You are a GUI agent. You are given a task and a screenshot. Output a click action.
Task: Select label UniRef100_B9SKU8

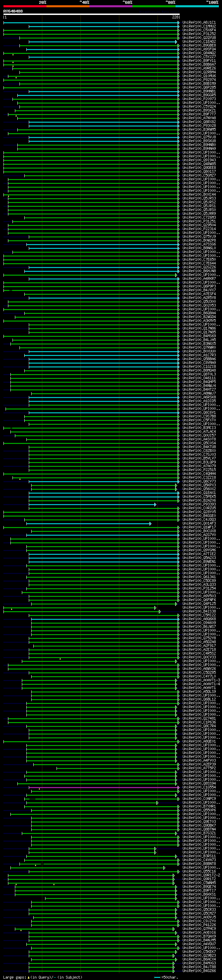click(199, 141)
